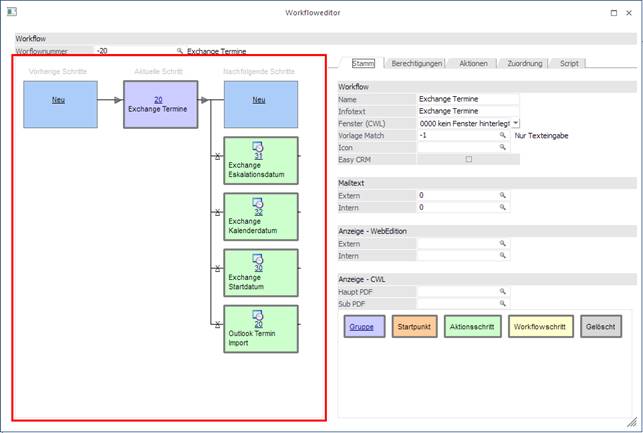Image resolution: width=643 pixels, height=433 pixels.
Task: Open the Icon field lookup magnifier
Action: click(x=504, y=147)
